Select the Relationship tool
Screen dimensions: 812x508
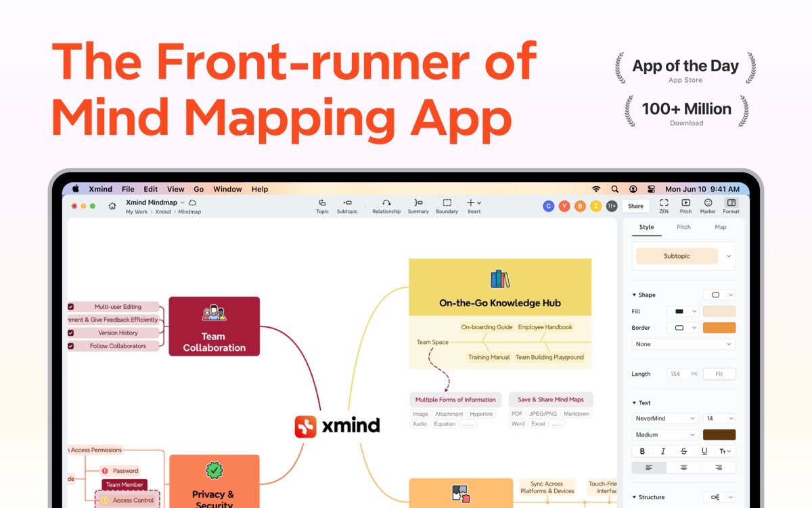(386, 203)
